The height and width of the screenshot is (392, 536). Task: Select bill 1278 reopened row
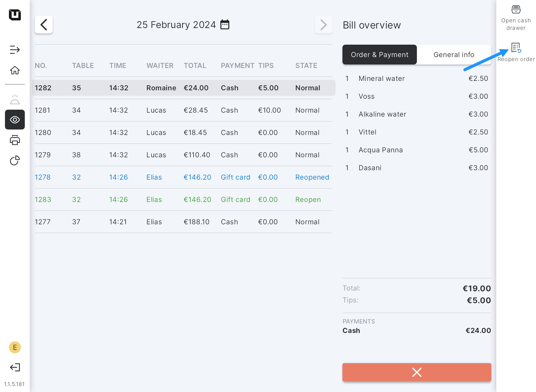coord(183,177)
